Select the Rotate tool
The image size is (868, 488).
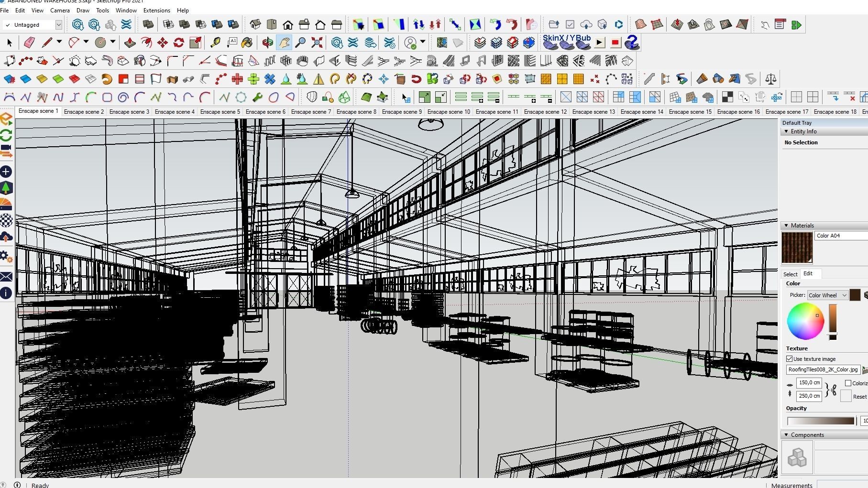click(x=178, y=43)
